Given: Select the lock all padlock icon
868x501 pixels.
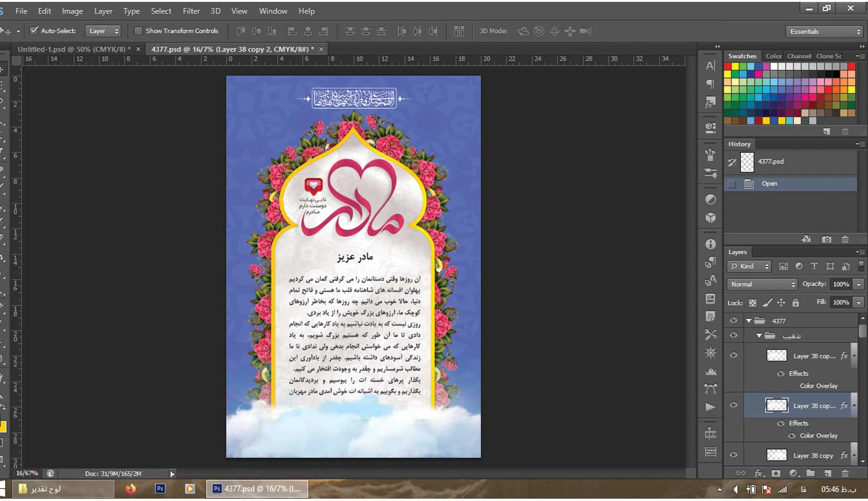Looking at the screenshot, I should (796, 302).
